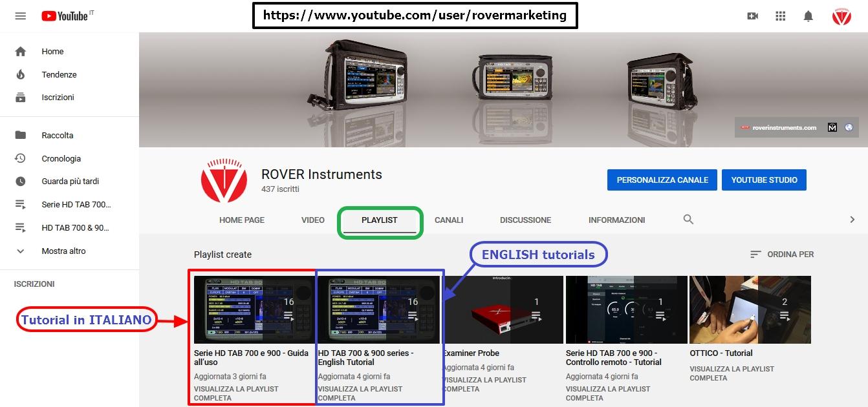Click Aggiornata 3 giorni fa text
Image resolution: width=868 pixels, height=407 pixels.
230,377
